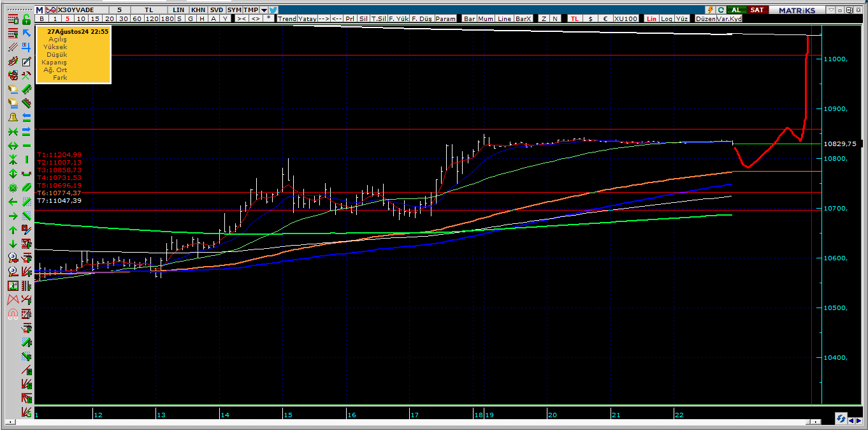Click the 10829,75 current price label
Viewport: 868px width, 430px height.
(x=840, y=144)
